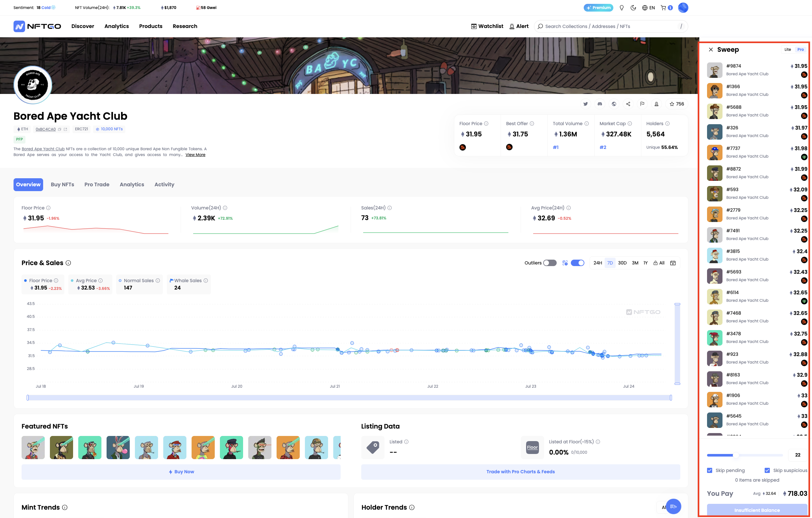The image size is (812, 518).
Task: Toggle the Outliers switch
Action: click(550, 263)
